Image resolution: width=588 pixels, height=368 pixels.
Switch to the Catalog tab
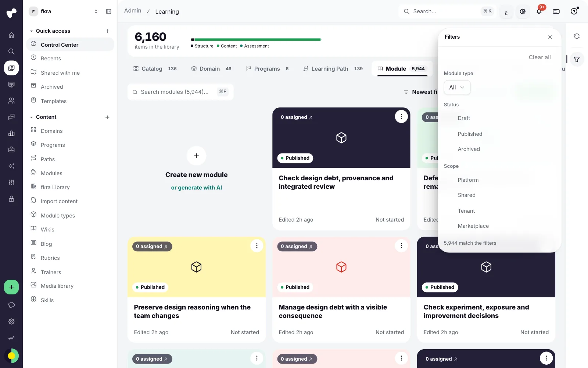click(155, 69)
